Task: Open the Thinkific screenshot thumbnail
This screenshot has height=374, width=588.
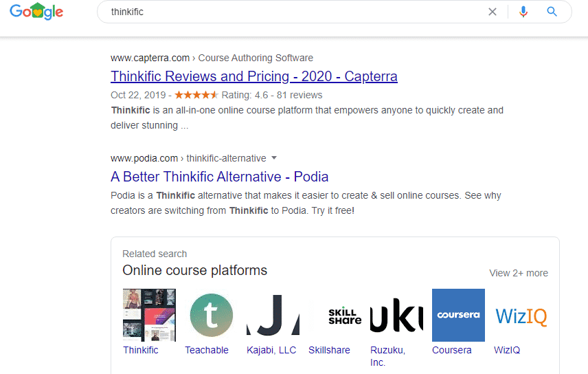Action: pos(149,315)
